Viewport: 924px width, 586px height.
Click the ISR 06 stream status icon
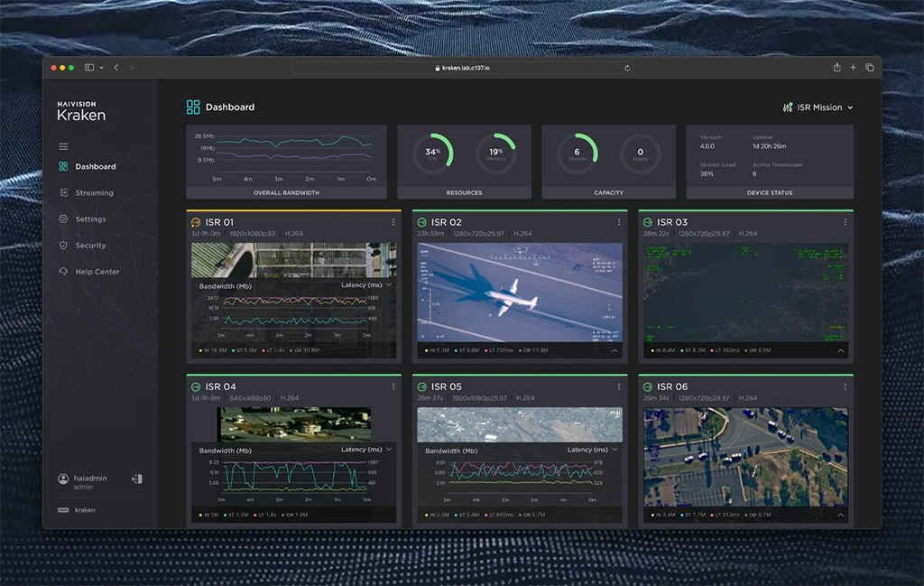click(647, 386)
